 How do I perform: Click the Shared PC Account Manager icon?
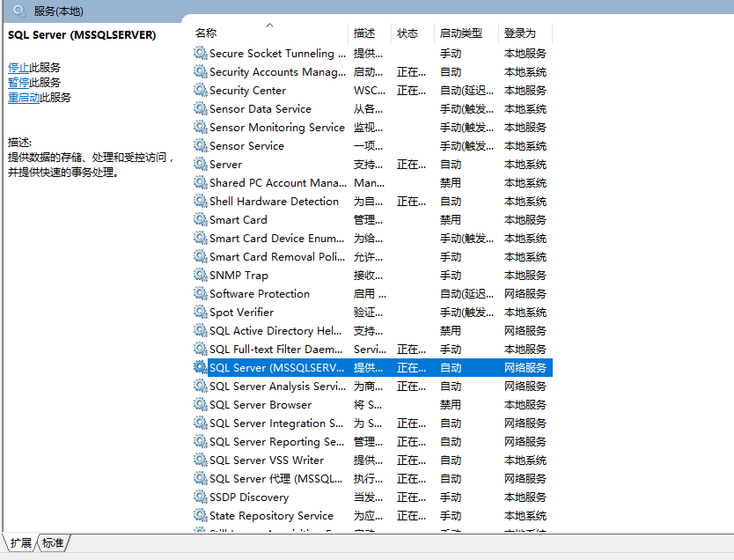coord(201,182)
